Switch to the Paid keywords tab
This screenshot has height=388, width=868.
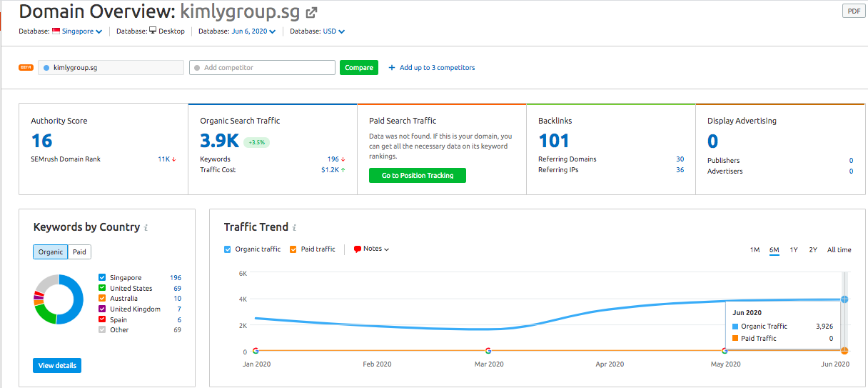79,252
